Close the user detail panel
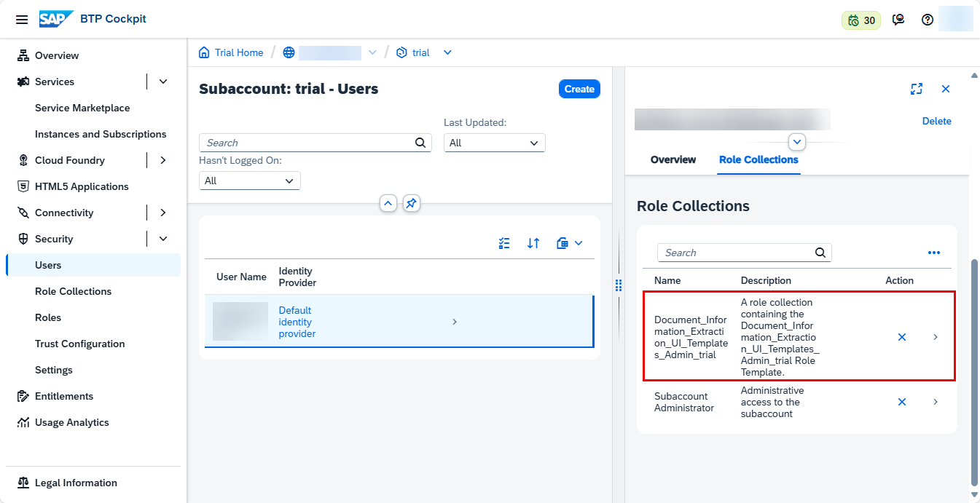This screenshot has width=980, height=503. [x=946, y=89]
